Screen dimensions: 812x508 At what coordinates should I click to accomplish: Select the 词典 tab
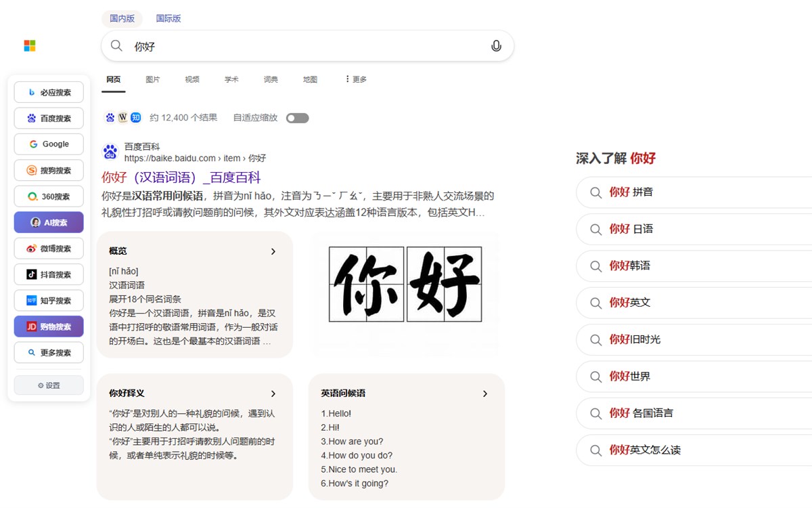point(271,79)
